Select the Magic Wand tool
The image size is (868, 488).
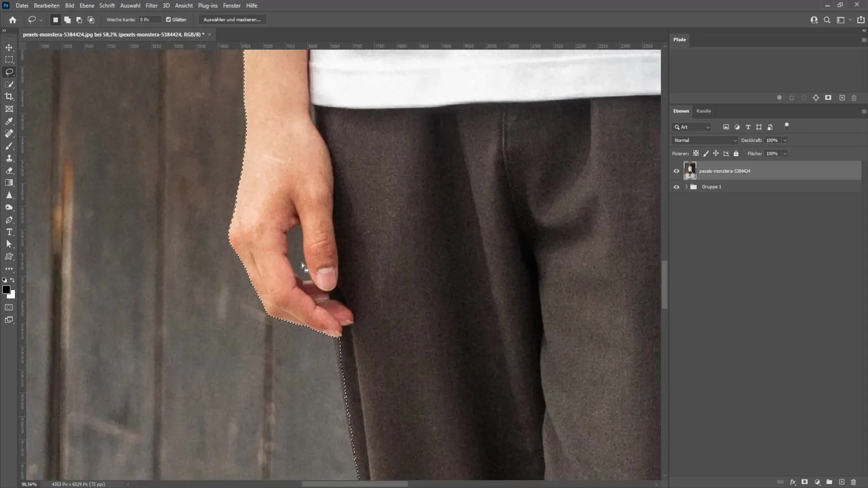[9, 84]
